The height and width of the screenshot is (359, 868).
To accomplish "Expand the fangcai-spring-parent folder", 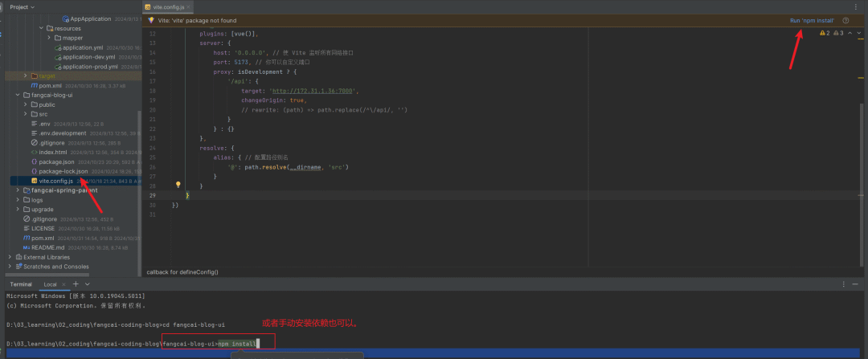I will [18, 190].
